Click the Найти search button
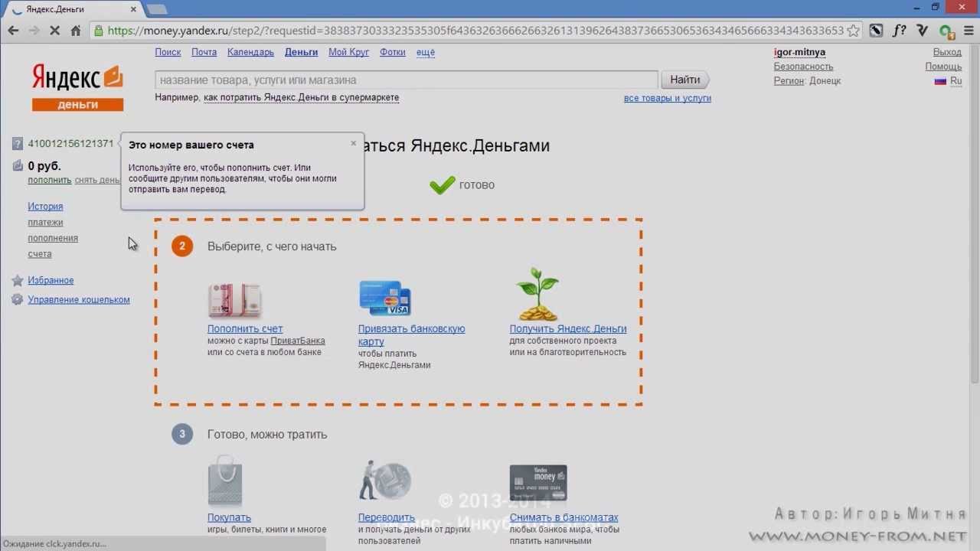The width and height of the screenshot is (980, 551). 685,80
